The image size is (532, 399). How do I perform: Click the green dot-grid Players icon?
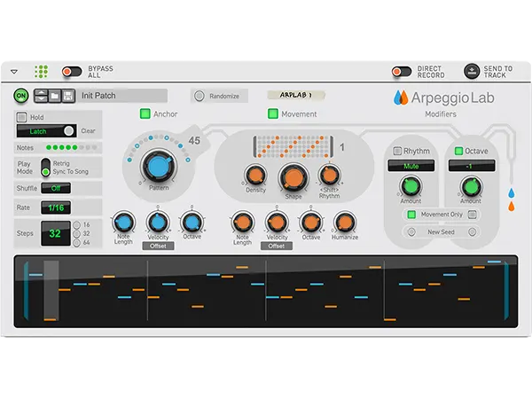pyautogui.click(x=42, y=72)
